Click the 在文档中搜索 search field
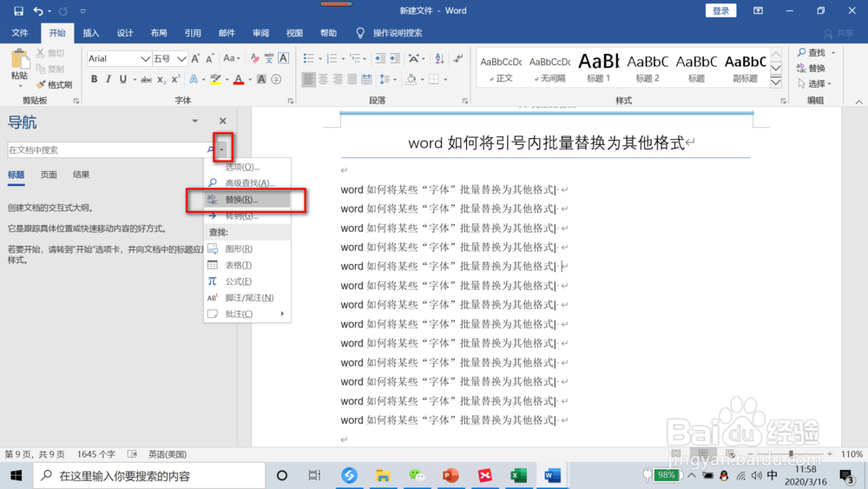The height and width of the screenshot is (489, 868). click(x=106, y=149)
